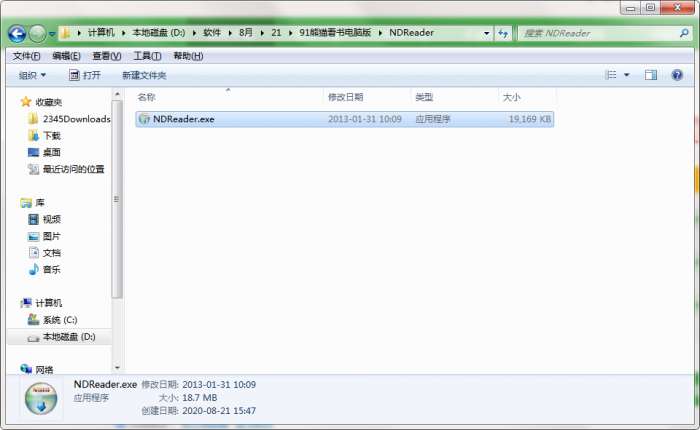
Task: Open 系统 (C:) drive
Action: [60, 320]
